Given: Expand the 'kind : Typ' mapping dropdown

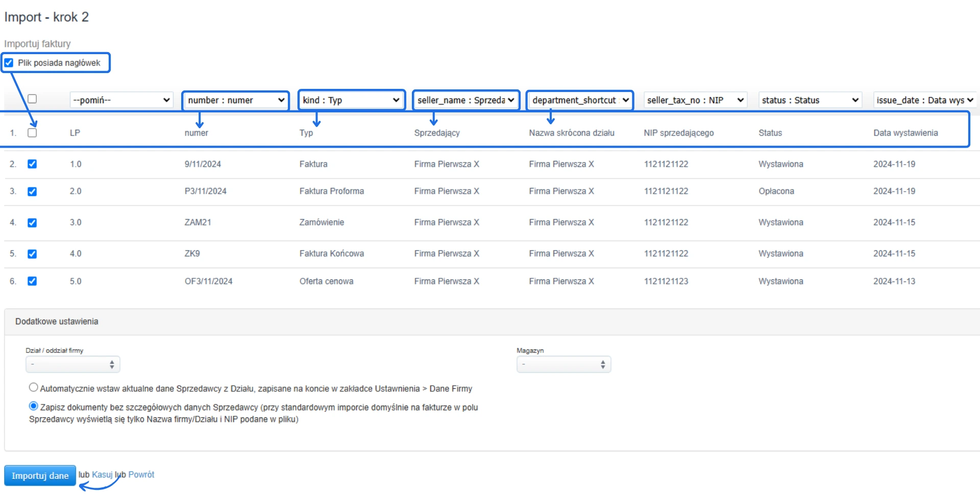Looking at the screenshot, I should click(351, 100).
